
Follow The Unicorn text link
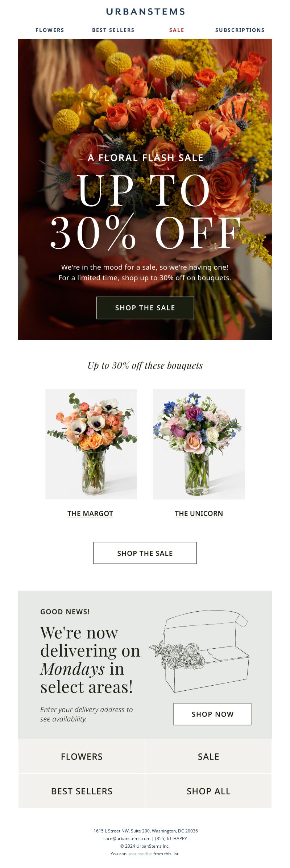point(199,513)
